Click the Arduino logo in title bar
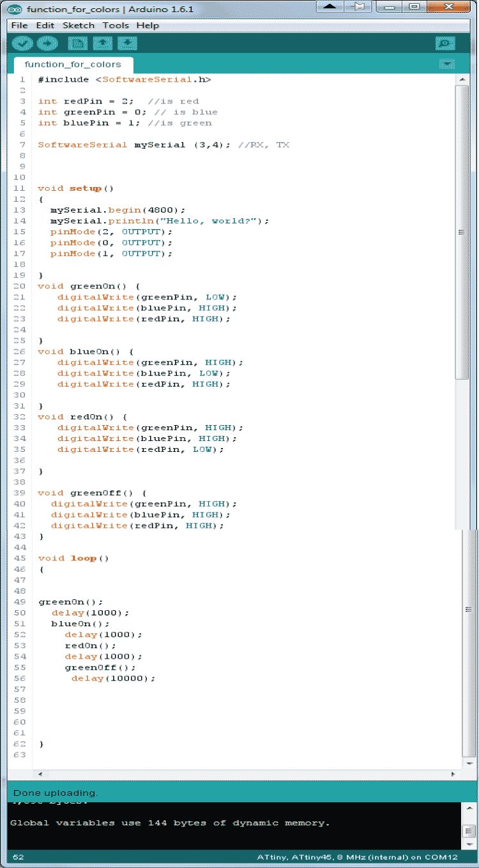This screenshot has height=868, width=479. [x=14, y=10]
